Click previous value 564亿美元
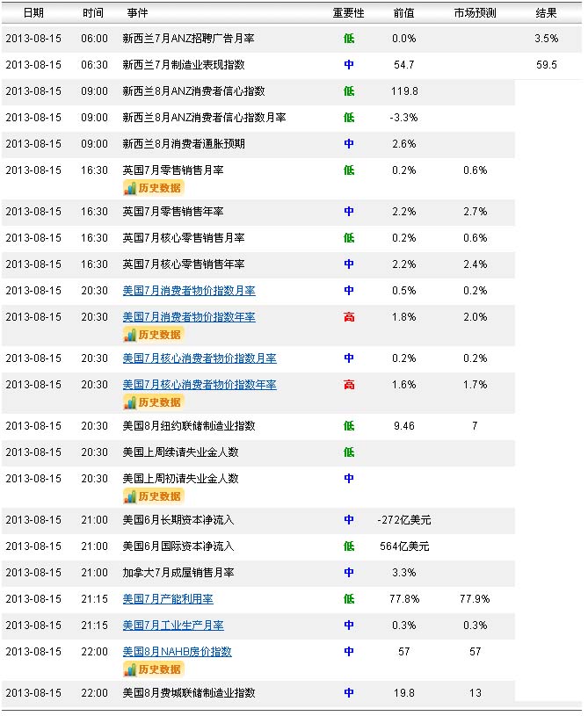Screen dimensions: 588x716 [404, 546]
